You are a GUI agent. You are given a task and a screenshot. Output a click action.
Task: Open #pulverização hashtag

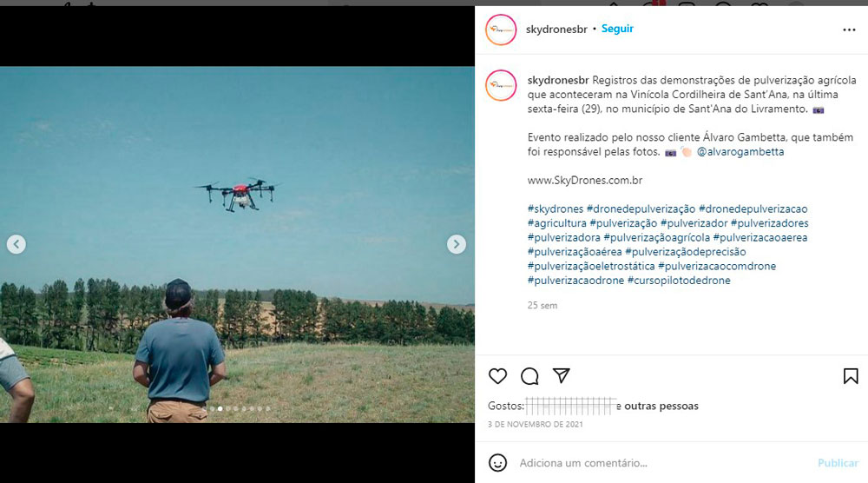623,223
